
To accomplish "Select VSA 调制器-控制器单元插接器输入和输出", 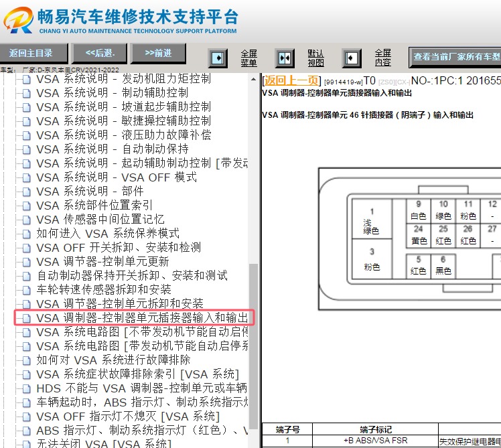I will pos(142,318).
